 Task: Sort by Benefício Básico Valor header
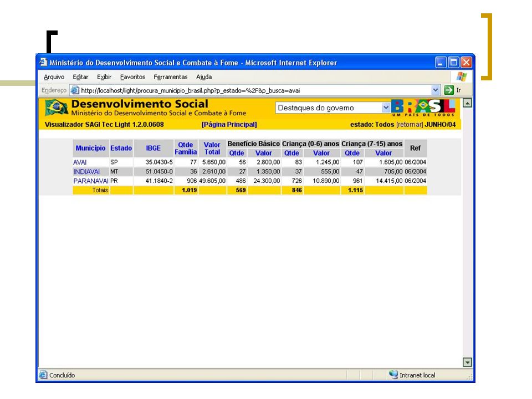click(264, 153)
